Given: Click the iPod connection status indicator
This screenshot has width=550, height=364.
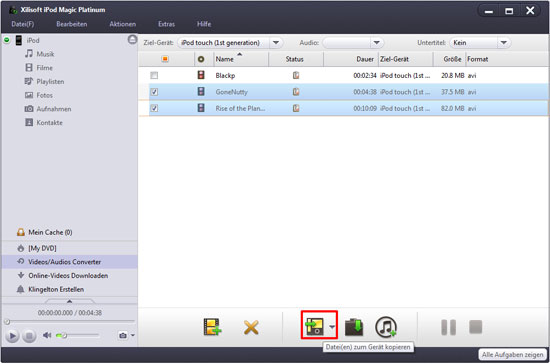Looking at the screenshot, I should click(7, 40).
